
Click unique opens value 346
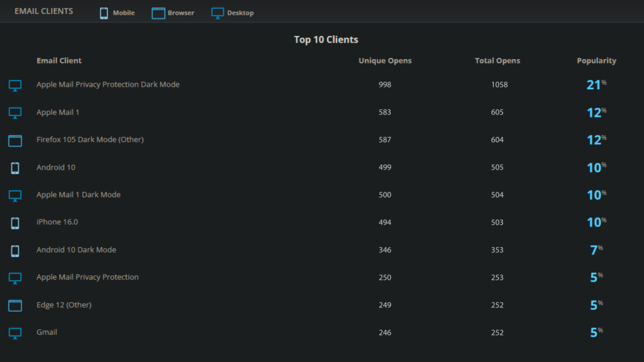click(385, 250)
